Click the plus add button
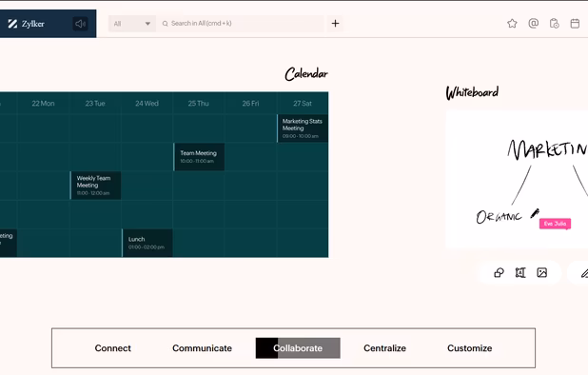This screenshot has height=375, width=588. (335, 24)
